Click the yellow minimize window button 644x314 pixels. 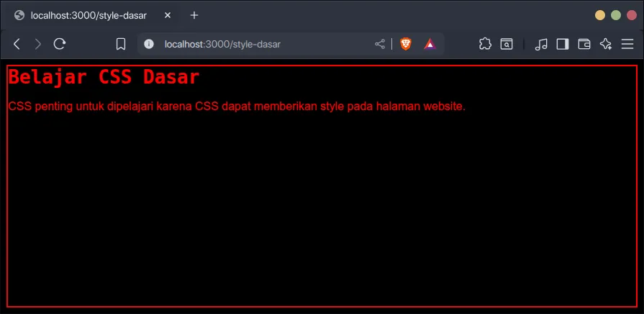point(600,15)
